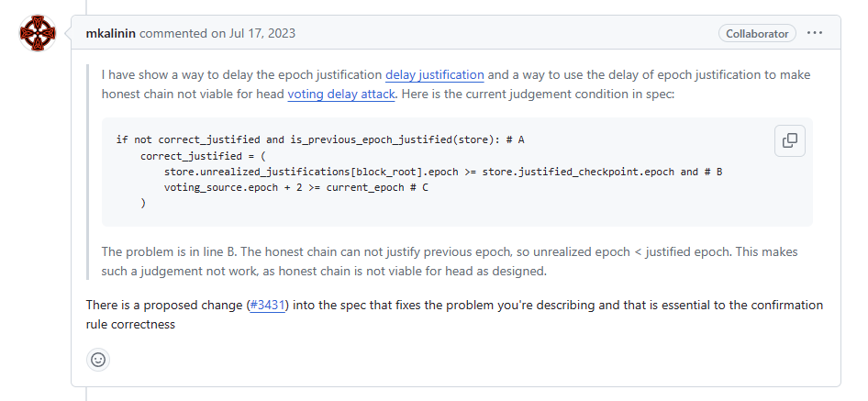Click the voting_source.epoch code line
This screenshot has width=868, height=401.
pyautogui.click(x=296, y=187)
